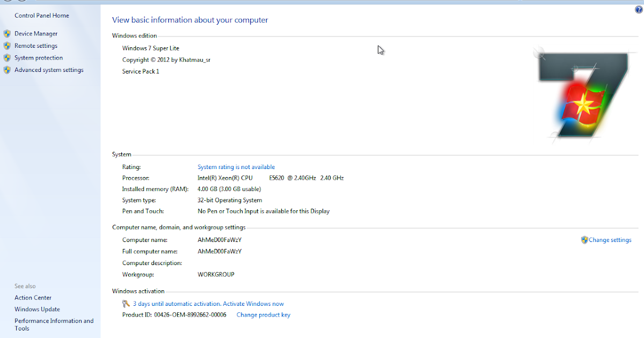644x338 pixels.
Task: Select the Full computer name value
Action: (x=219, y=251)
